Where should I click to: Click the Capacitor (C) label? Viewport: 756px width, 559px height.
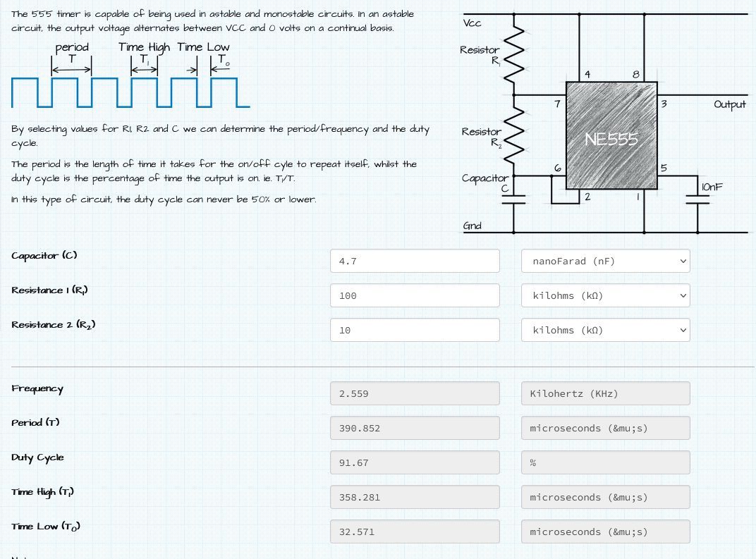(x=44, y=255)
